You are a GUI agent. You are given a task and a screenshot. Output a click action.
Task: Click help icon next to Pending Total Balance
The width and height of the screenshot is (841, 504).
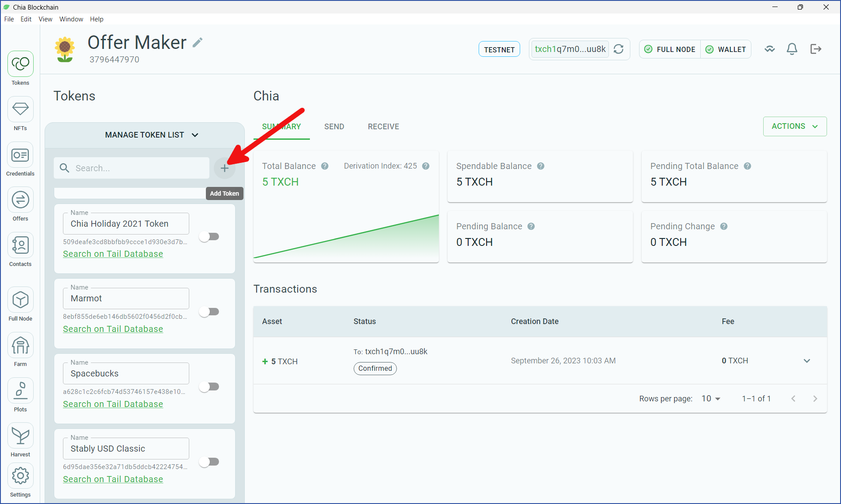pyautogui.click(x=747, y=166)
